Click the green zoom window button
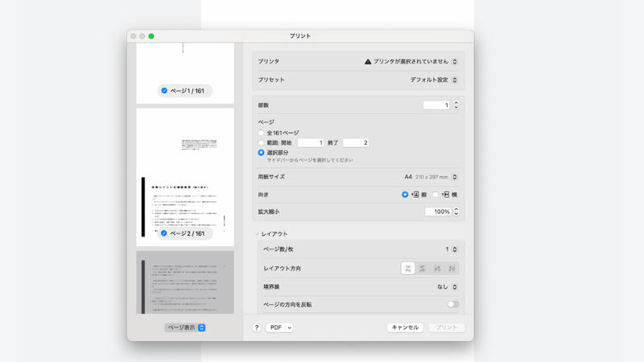The width and height of the screenshot is (644, 362). 151,36
